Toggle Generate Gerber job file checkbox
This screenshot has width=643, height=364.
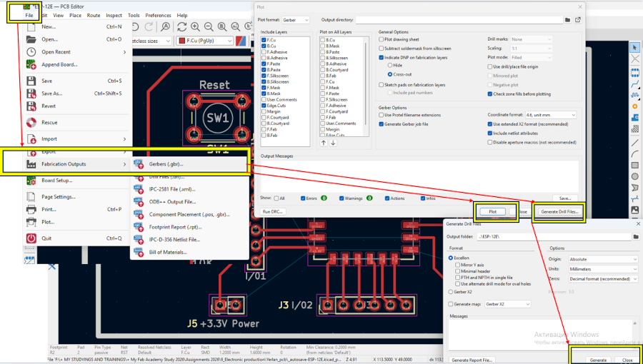tap(382, 123)
